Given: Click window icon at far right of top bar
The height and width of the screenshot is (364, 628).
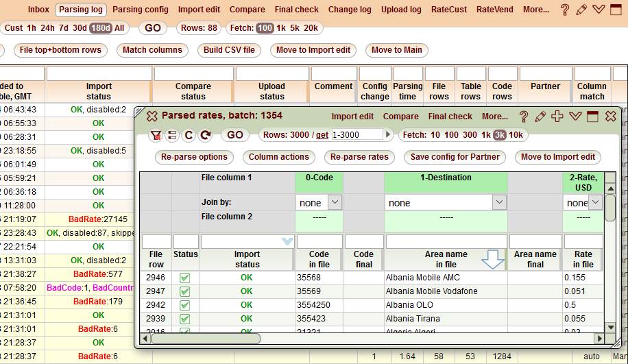Looking at the screenshot, I should point(616,9).
